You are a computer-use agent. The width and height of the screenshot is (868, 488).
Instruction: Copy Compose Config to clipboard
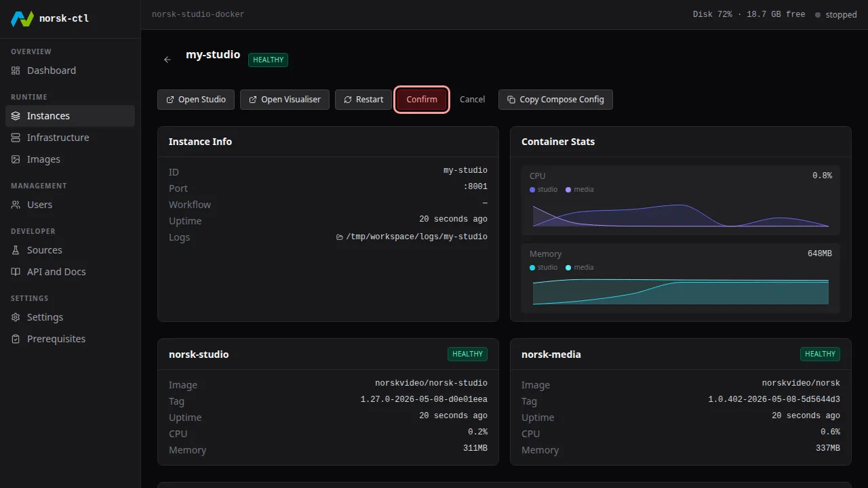click(555, 100)
